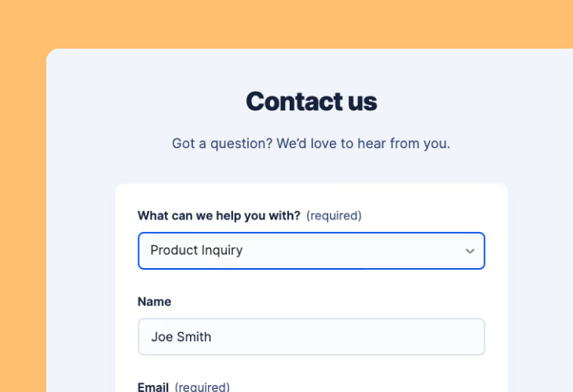Viewport: 573px width, 392px height.
Task: Click the What can we help you with label
Action: coord(219,216)
